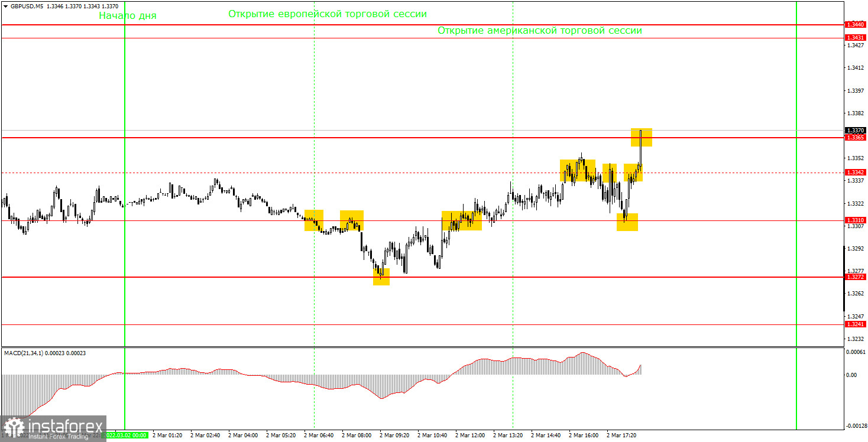Select the red 1.3241 price level tag
Image resolution: width=868 pixels, height=442 pixels.
pyautogui.click(x=856, y=324)
